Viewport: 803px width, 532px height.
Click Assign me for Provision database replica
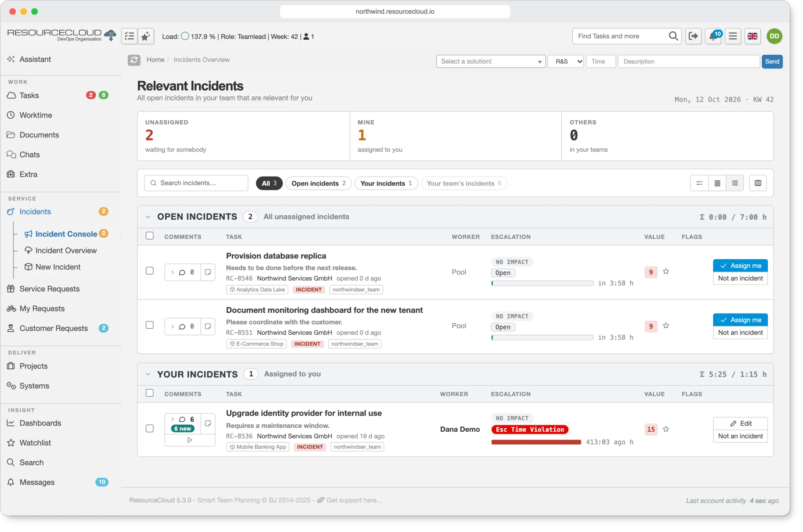pyautogui.click(x=740, y=266)
